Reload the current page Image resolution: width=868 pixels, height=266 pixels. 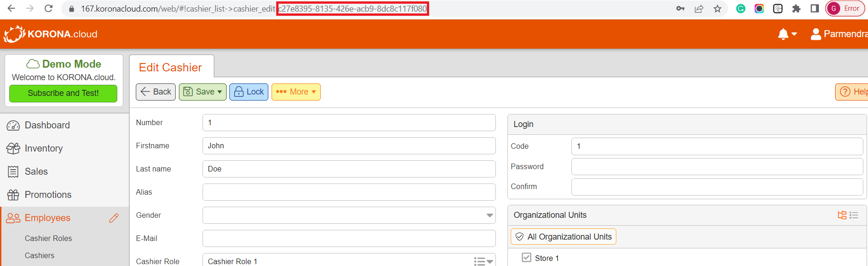(x=48, y=8)
